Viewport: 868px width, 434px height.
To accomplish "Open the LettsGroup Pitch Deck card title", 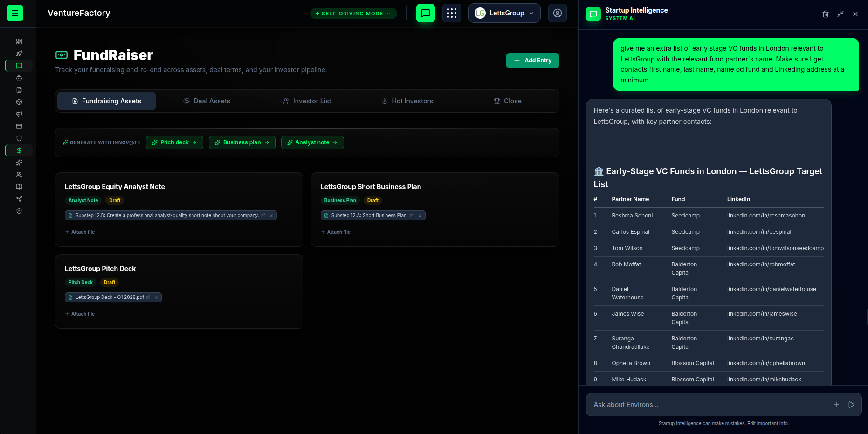I will [100, 269].
